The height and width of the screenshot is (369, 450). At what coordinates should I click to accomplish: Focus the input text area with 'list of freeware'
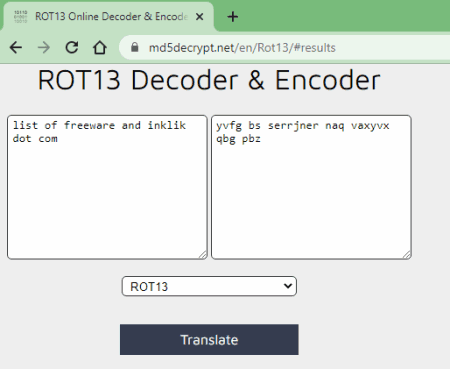pos(107,187)
